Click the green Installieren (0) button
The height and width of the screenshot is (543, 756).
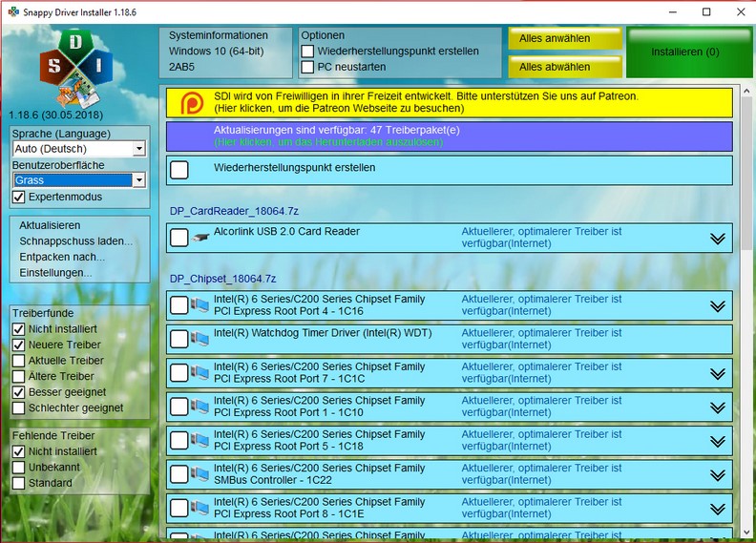689,52
